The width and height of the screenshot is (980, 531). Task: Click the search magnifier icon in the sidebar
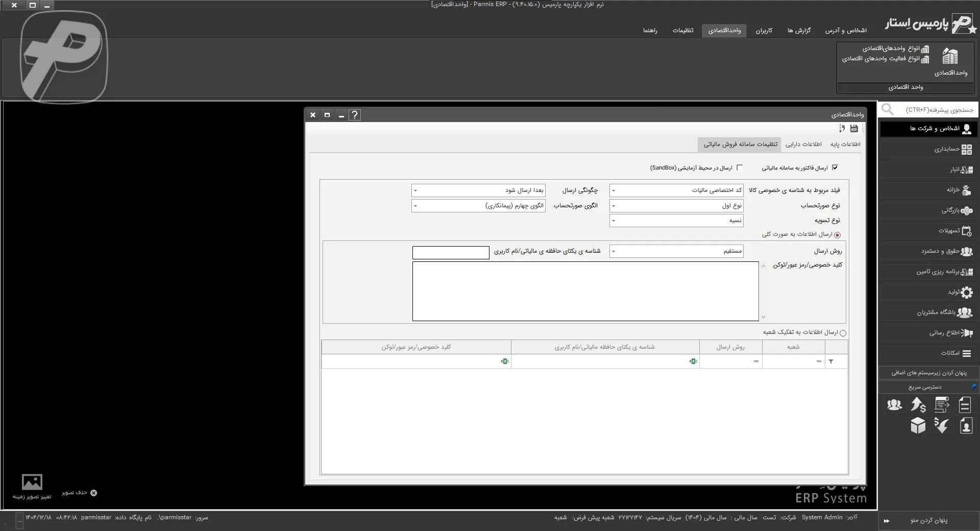pyautogui.click(x=888, y=109)
